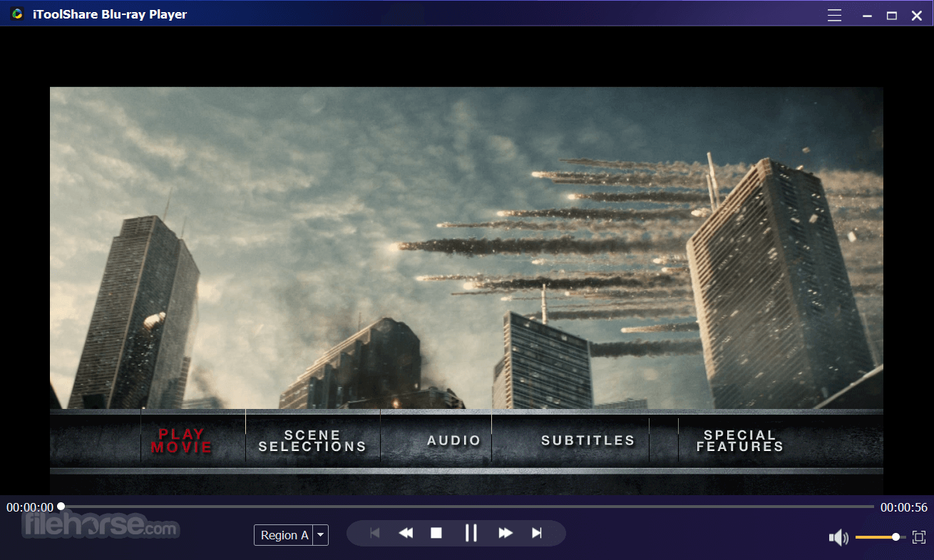
Task: Minimize the Blu-ray Player window
Action: 867,16
